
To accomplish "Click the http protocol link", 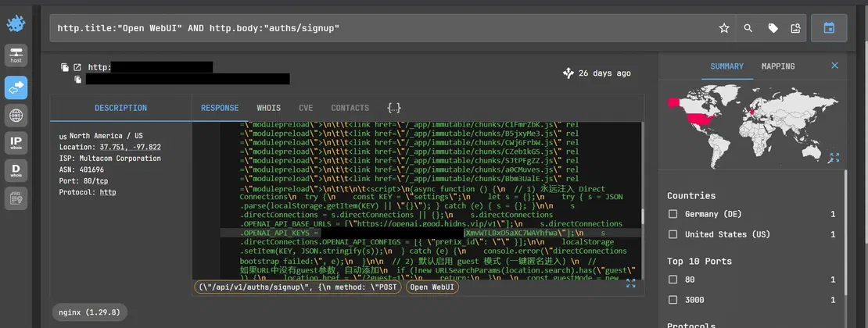I will [107, 192].
